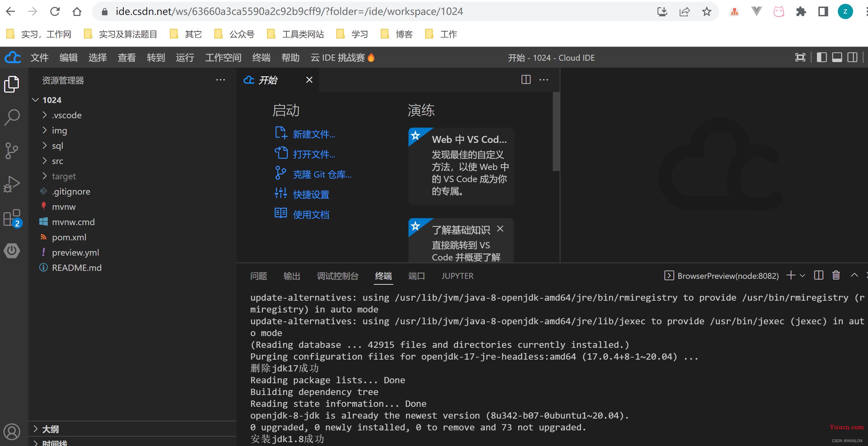
Task: Kill terminal with trash icon
Action: point(836,275)
